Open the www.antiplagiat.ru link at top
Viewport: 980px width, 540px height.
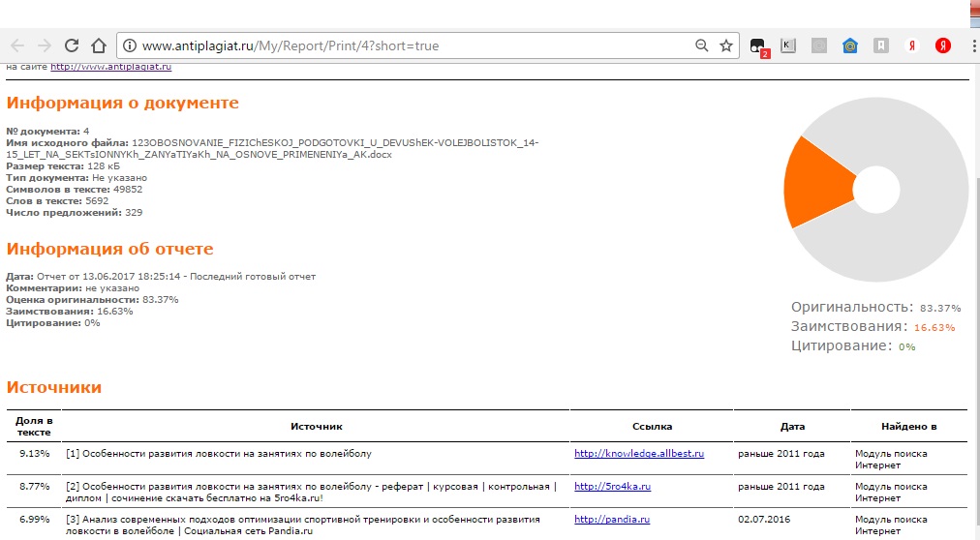111,67
